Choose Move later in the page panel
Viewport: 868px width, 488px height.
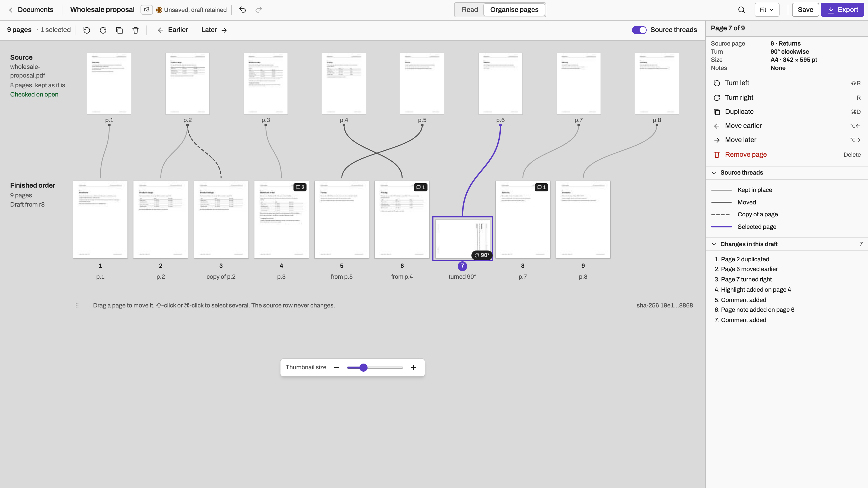point(786,140)
